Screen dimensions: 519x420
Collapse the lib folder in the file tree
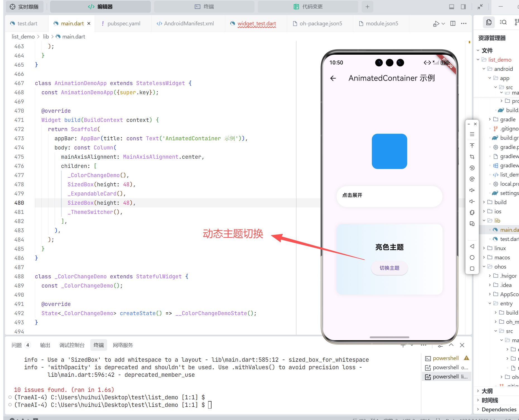point(484,221)
